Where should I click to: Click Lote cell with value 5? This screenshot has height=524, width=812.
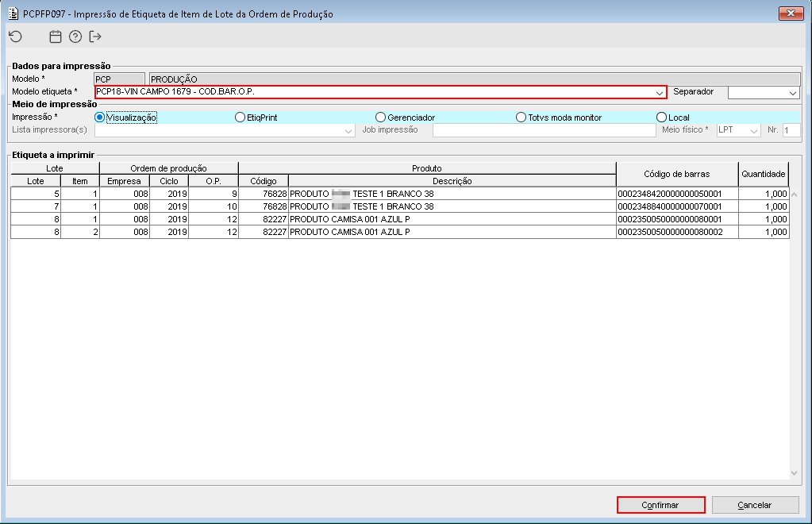click(x=36, y=194)
